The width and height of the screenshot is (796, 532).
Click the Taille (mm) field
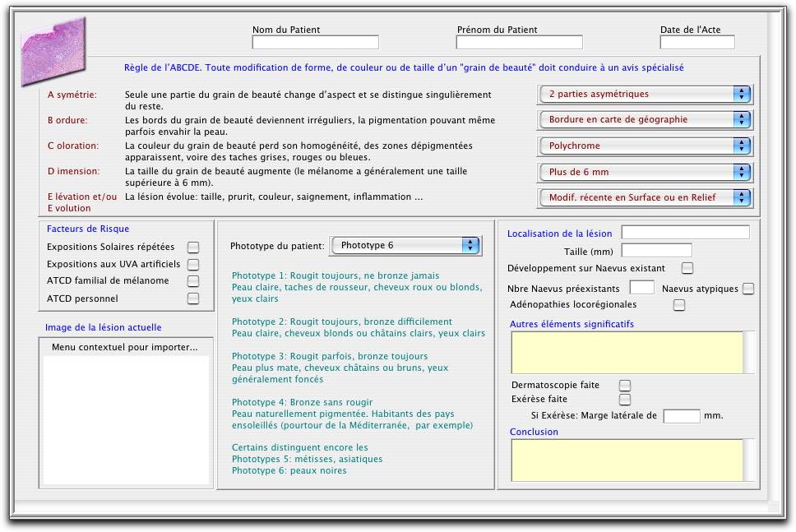pyautogui.click(x=656, y=250)
